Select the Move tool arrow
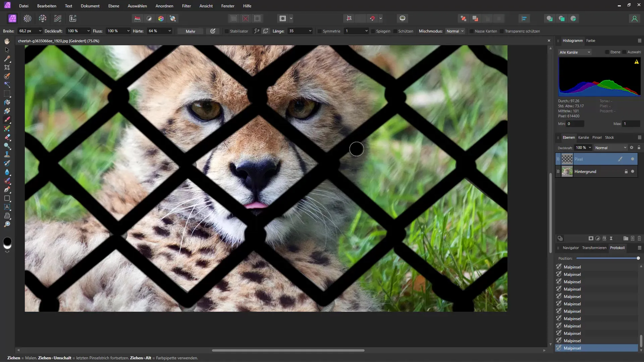644x362 pixels. 7,50
